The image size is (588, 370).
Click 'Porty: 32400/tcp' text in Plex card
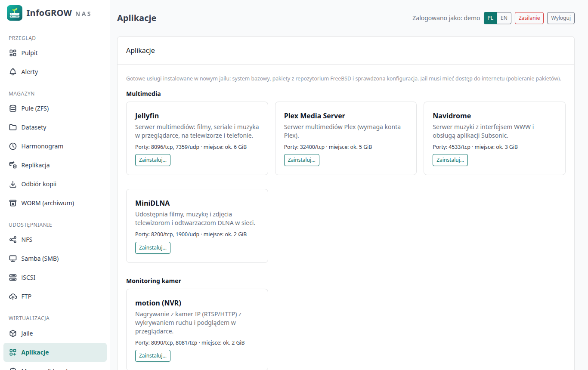coord(304,147)
